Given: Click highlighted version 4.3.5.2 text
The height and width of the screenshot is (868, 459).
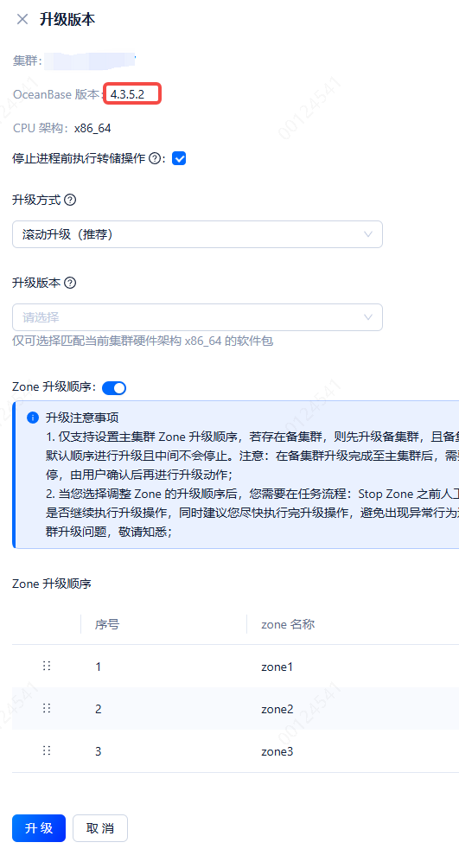Looking at the screenshot, I should click(127, 94).
